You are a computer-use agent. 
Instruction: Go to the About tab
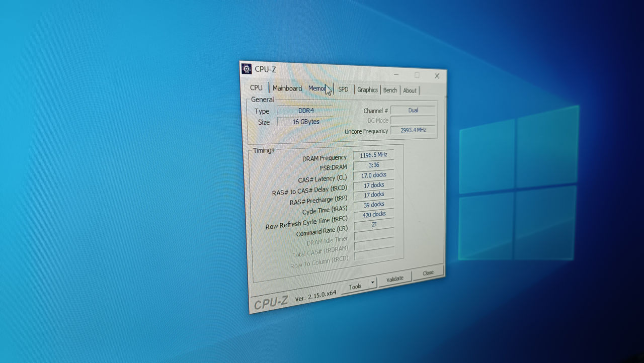(410, 91)
